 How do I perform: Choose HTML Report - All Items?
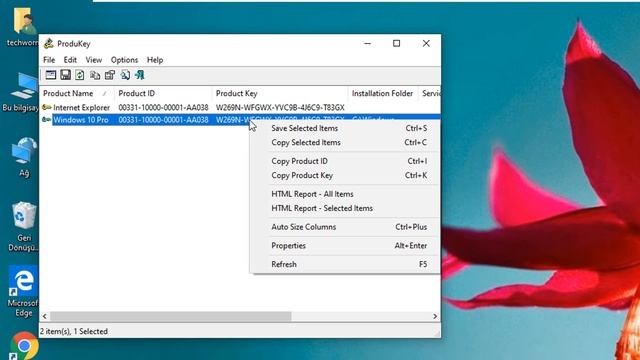(346, 194)
